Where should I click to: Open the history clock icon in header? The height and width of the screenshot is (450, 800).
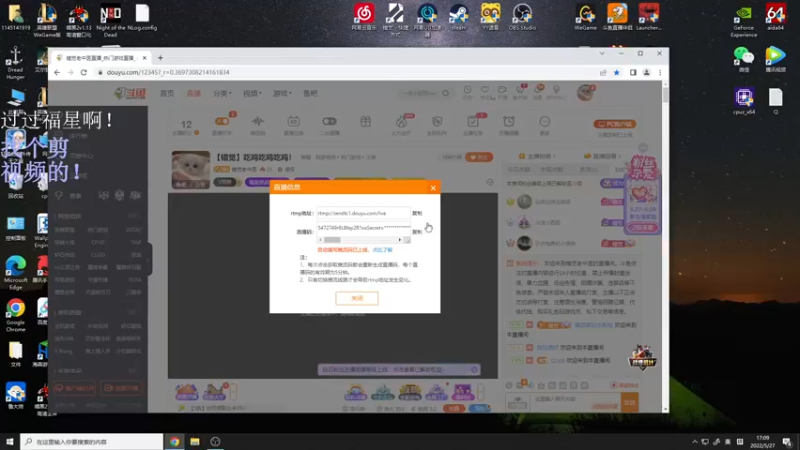(467, 92)
